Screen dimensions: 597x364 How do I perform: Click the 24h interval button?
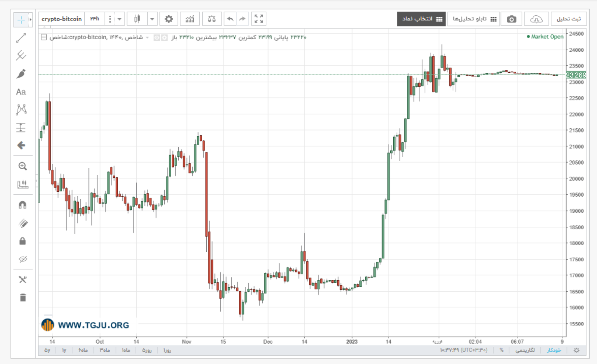pos(95,19)
